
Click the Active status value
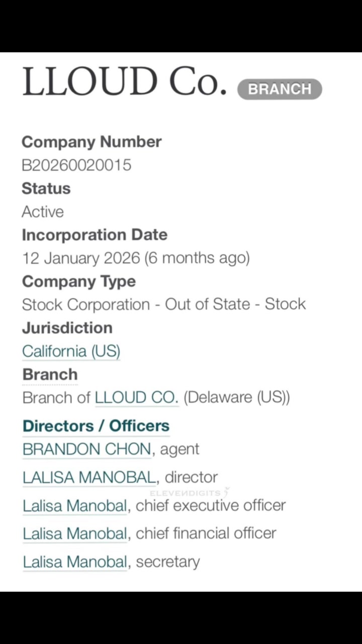(43, 212)
